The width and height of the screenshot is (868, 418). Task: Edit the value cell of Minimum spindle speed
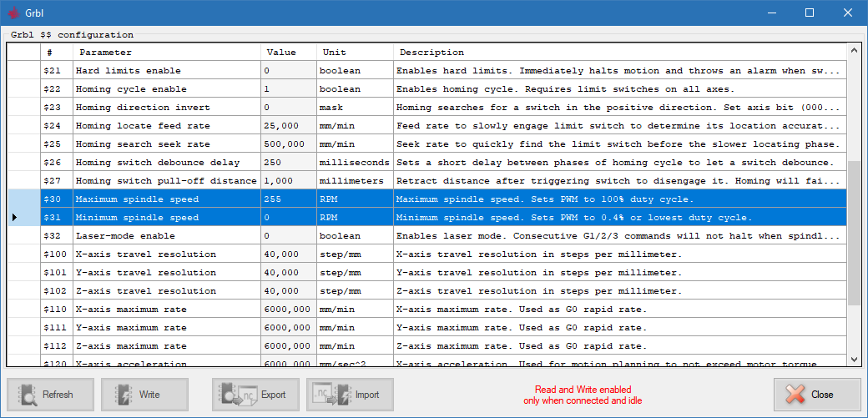(x=289, y=217)
